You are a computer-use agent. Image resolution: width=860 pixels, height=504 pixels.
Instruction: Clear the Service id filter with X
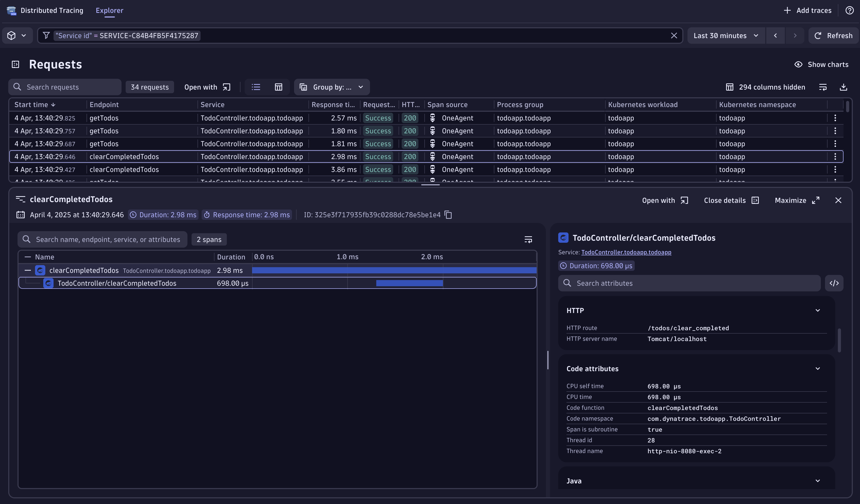click(674, 36)
